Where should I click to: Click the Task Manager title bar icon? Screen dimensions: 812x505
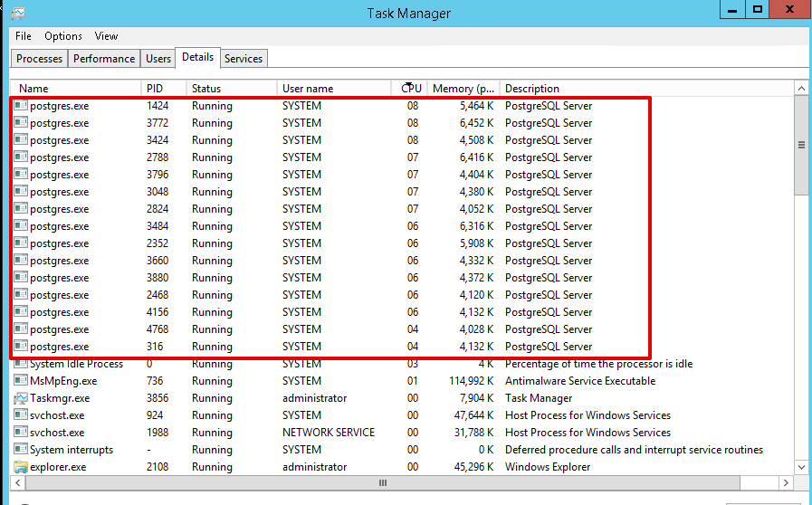point(19,13)
